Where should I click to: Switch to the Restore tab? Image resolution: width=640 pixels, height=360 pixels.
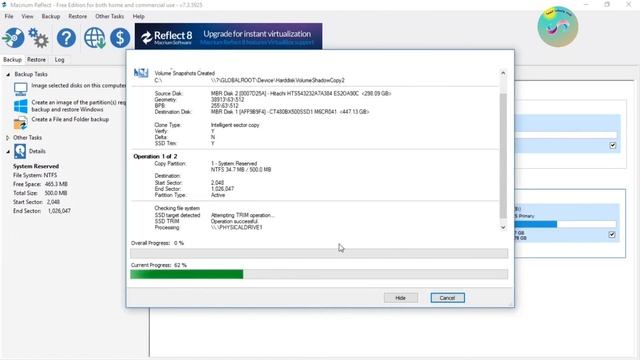(36, 60)
